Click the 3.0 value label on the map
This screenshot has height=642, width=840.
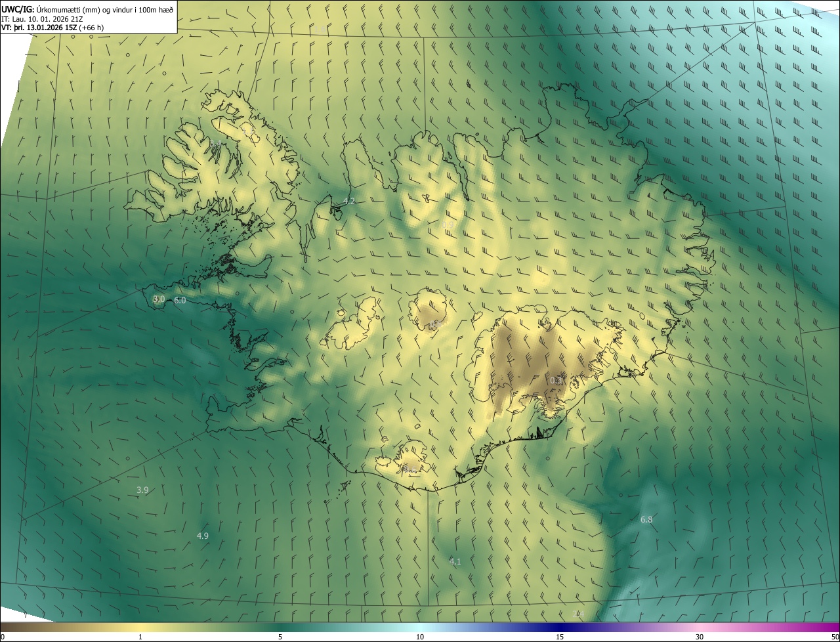coord(159,299)
